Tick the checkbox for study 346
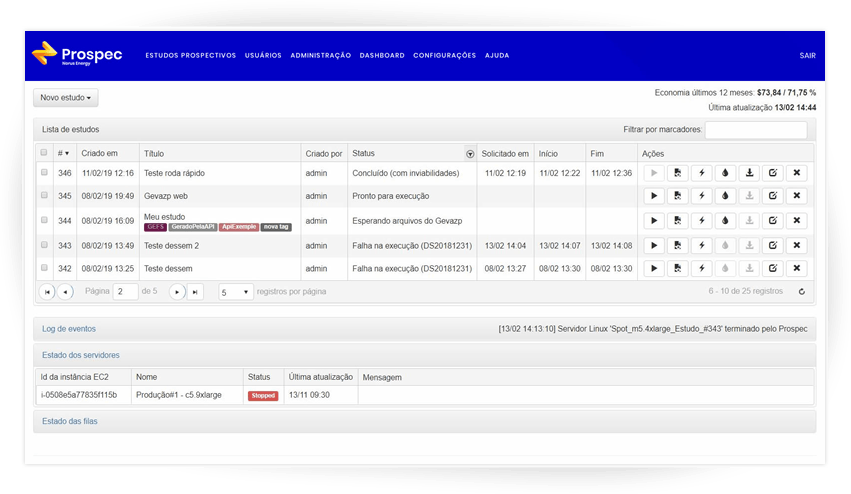Screen dimensions: 851x494 coord(44,173)
